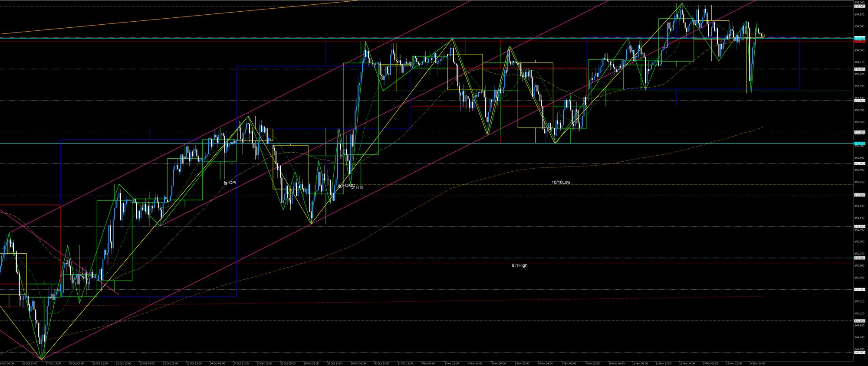The image size is (868, 366).
Task: Click the 14 Nov 14:00 time label
Action: 757,363
